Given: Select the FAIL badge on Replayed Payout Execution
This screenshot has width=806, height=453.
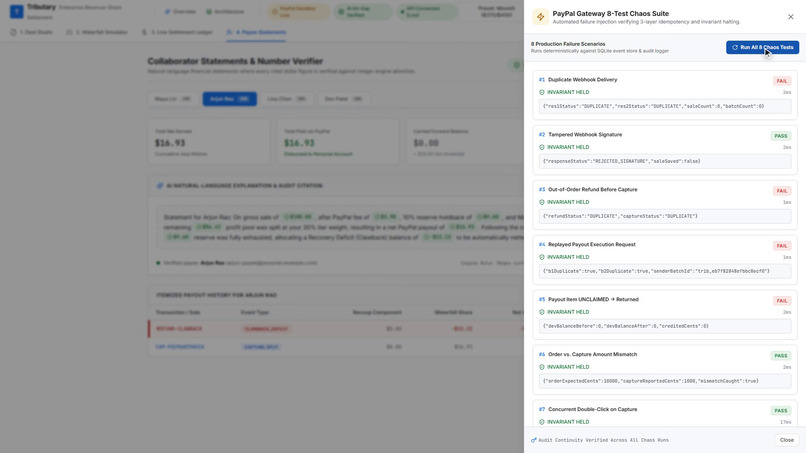Looking at the screenshot, I should click(x=782, y=246).
